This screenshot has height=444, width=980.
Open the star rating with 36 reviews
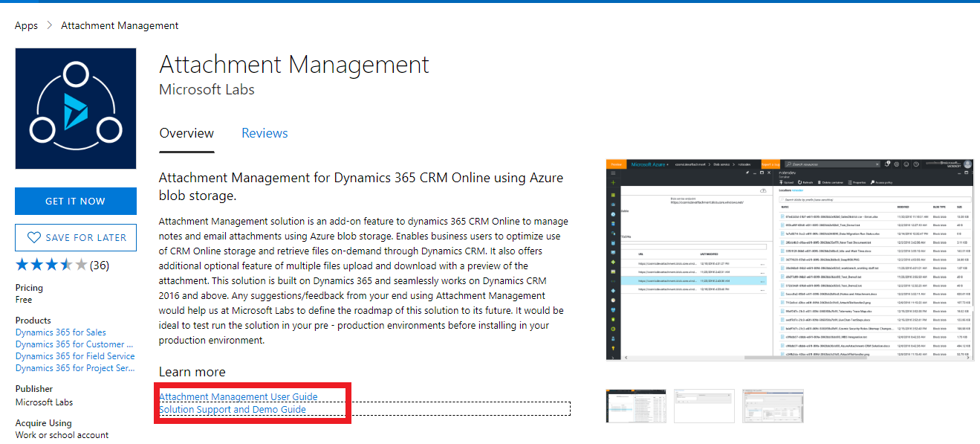pyautogui.click(x=62, y=265)
